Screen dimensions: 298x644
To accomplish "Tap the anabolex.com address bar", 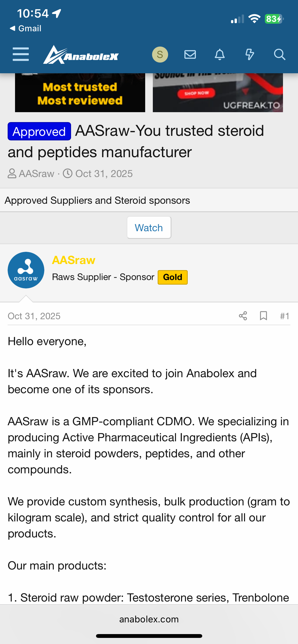I will (x=149, y=619).
